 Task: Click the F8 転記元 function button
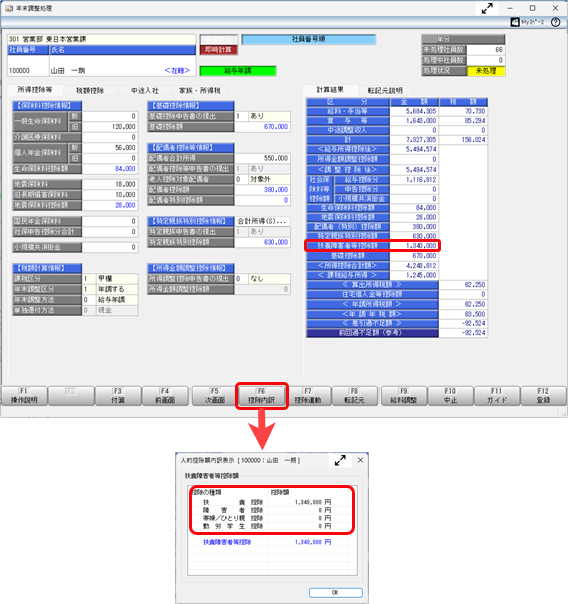(354, 396)
